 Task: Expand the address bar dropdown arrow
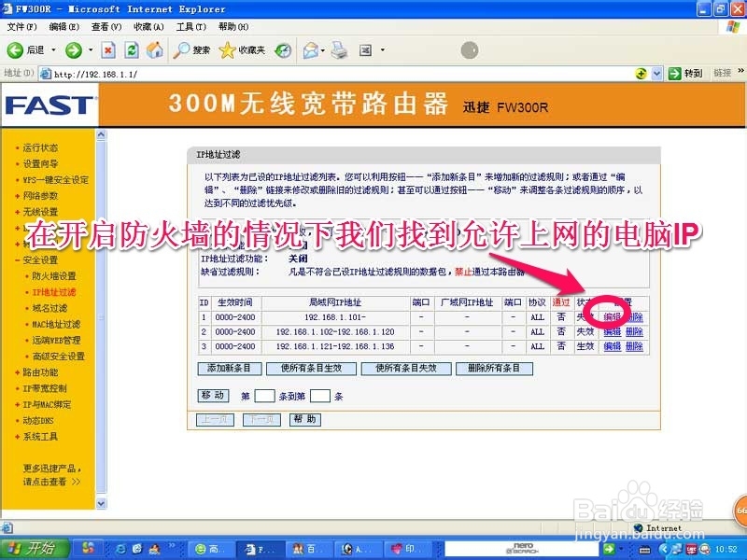(x=657, y=74)
